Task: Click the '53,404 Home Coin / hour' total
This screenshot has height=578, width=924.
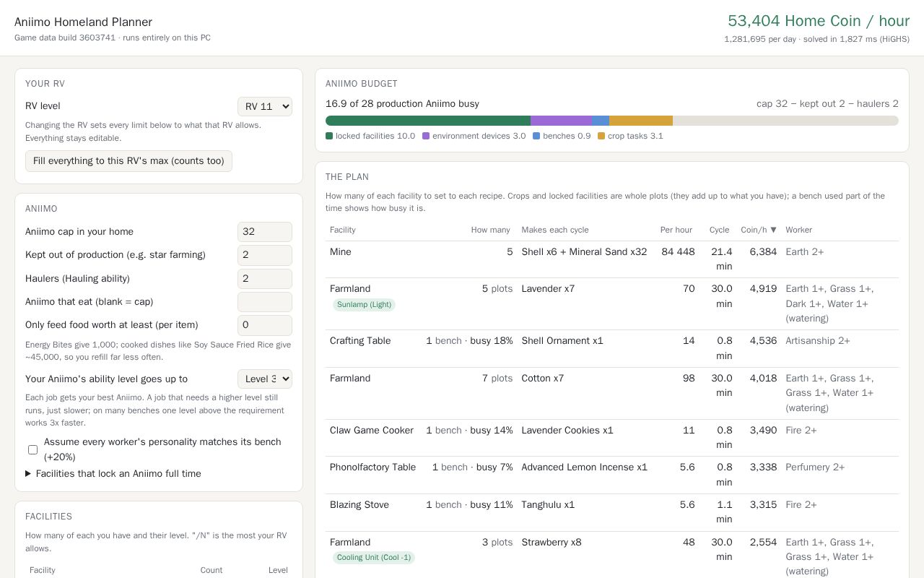Action: point(819,21)
